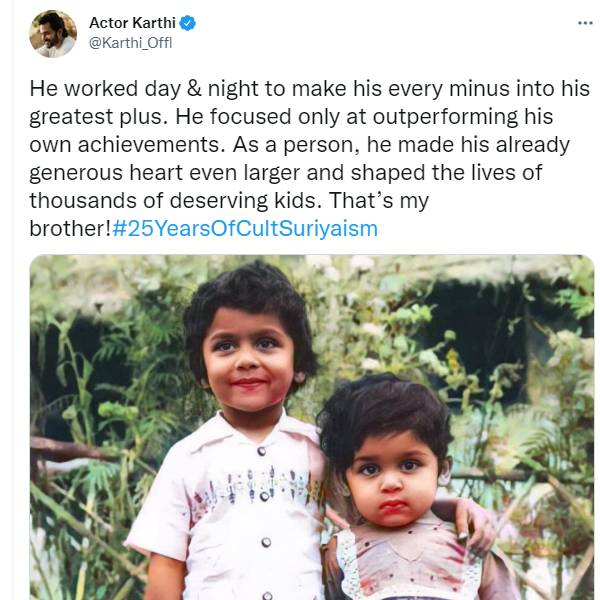Click the blue verified badge
The height and width of the screenshot is (600, 600).
[x=185, y=22]
